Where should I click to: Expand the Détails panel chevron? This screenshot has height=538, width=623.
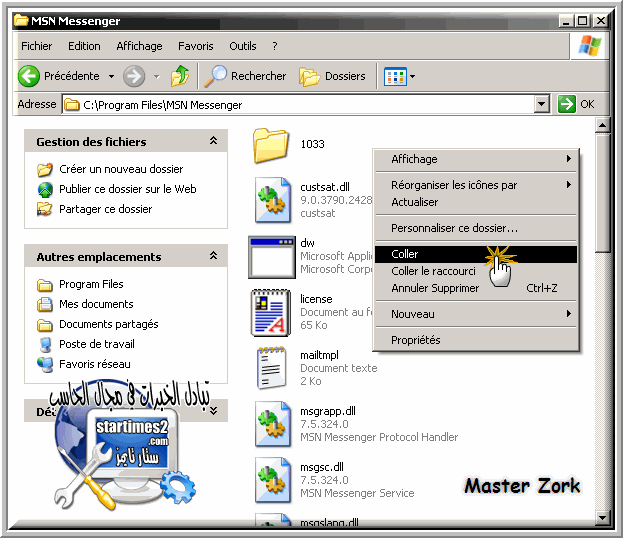tap(213, 410)
